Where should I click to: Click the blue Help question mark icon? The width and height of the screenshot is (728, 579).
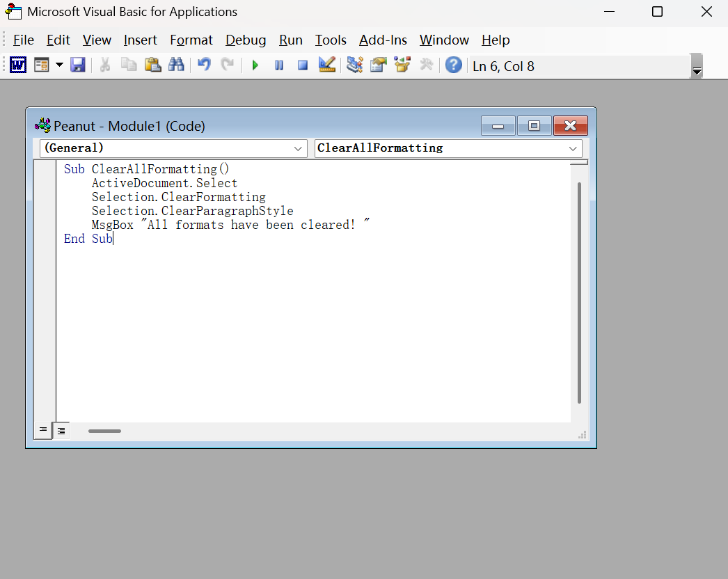point(454,65)
